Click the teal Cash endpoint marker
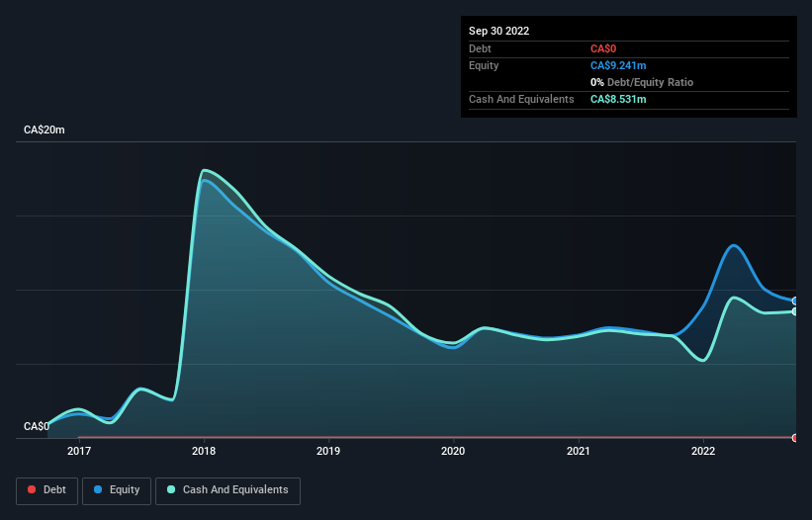812x520 pixels. tap(795, 311)
